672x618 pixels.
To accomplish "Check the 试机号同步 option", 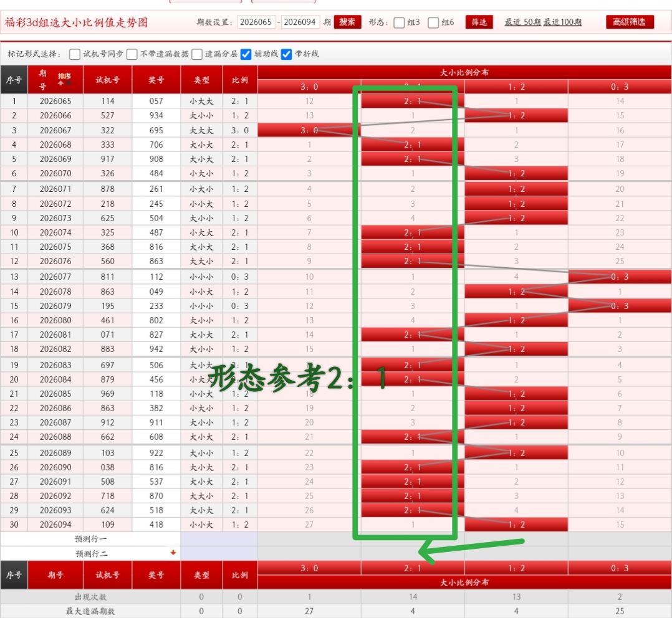I will pos(73,54).
